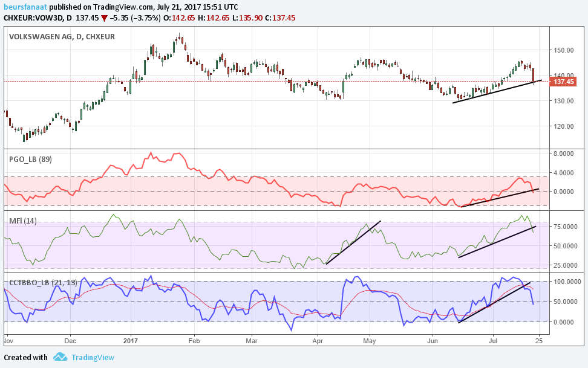Click the Jun label on time axis
The image size is (588, 368).
(x=433, y=341)
